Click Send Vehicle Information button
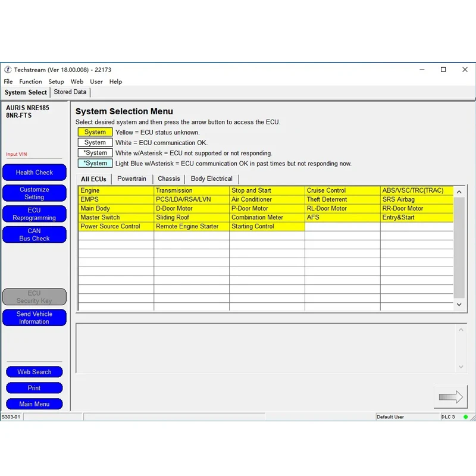Screen dimensions: 476x476 tap(35, 318)
